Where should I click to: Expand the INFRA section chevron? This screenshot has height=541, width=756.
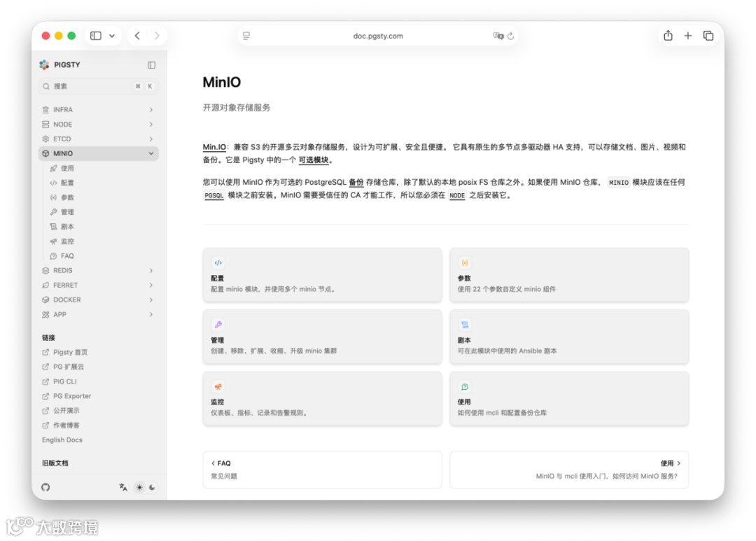[x=151, y=110]
